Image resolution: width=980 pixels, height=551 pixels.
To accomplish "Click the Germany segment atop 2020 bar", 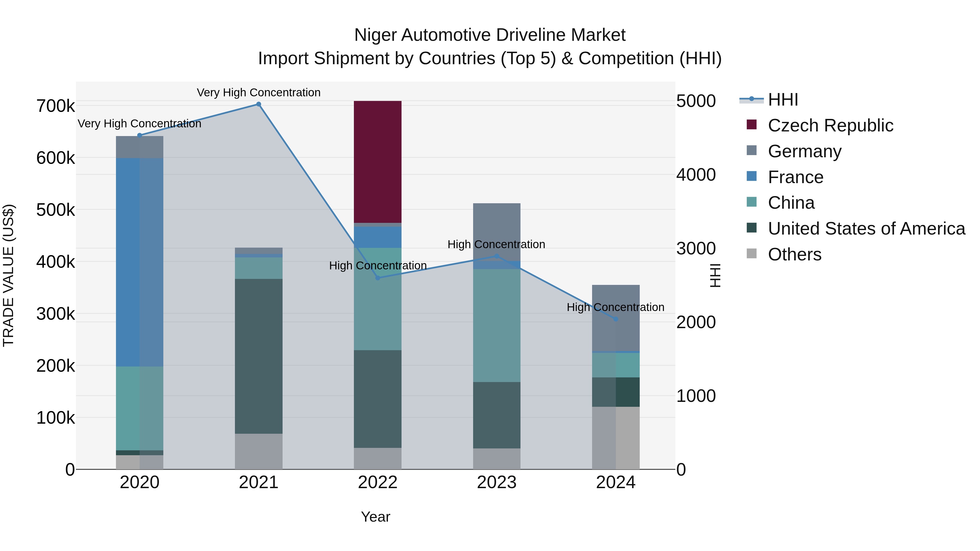I will pos(140,147).
